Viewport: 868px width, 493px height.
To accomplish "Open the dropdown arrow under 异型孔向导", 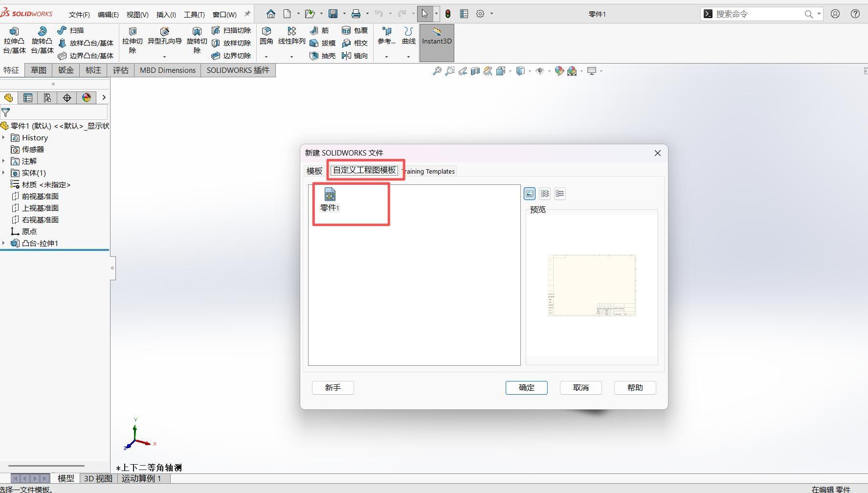I will coord(165,57).
